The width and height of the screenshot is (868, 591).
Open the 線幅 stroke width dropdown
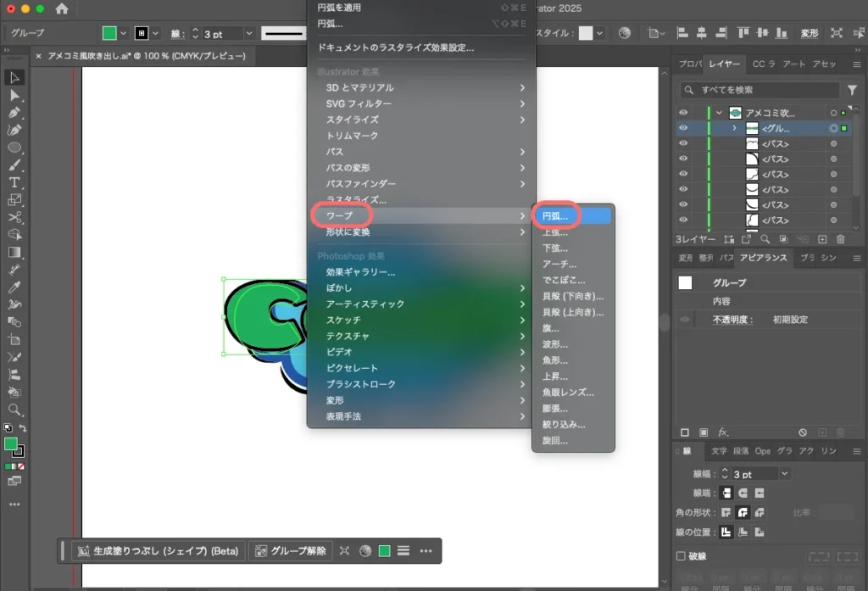click(784, 474)
